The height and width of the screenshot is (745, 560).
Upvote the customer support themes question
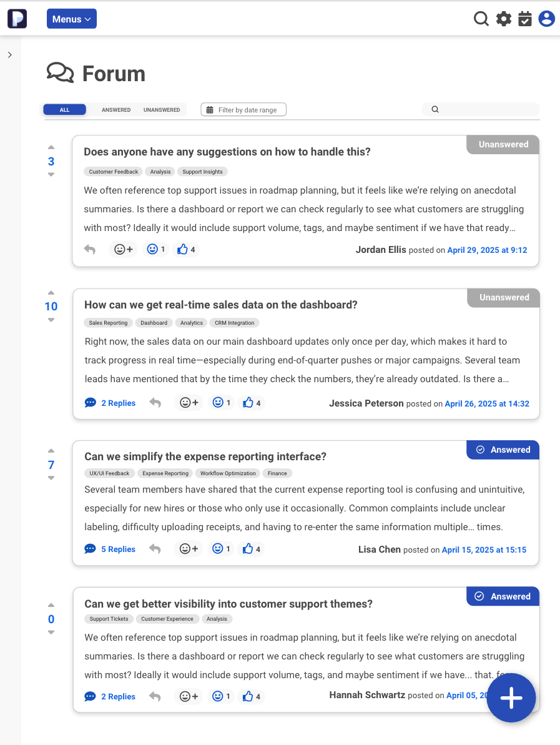click(x=51, y=604)
